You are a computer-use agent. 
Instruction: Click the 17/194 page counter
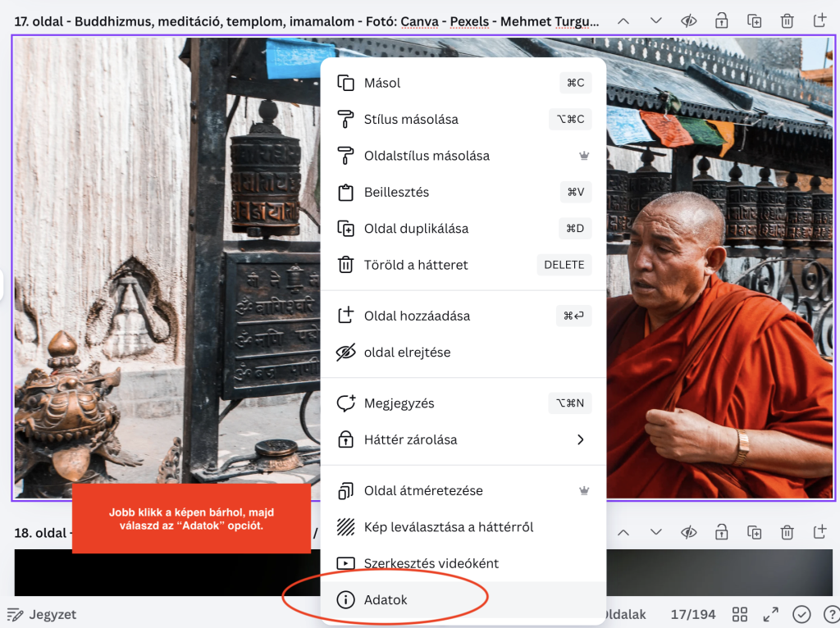pos(692,614)
